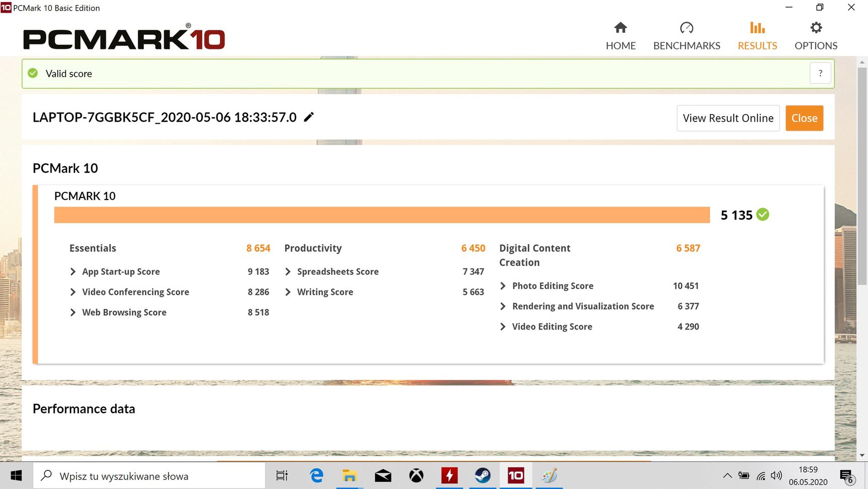Click the Photo Editing value 10 451
Screen dimensions: 868x489
pyautogui.click(x=686, y=286)
